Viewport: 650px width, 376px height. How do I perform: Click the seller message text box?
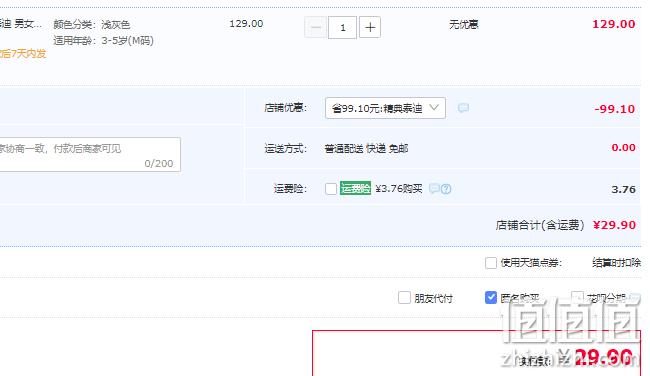coord(89,154)
